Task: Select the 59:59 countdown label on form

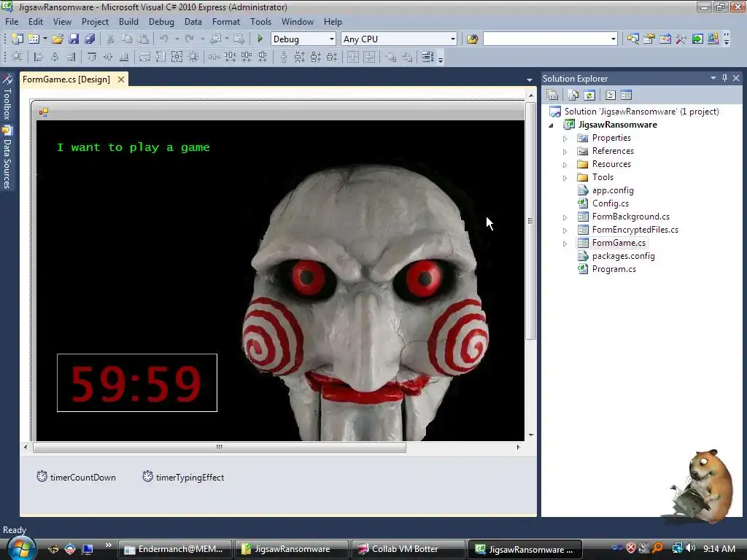Action: pos(137,383)
